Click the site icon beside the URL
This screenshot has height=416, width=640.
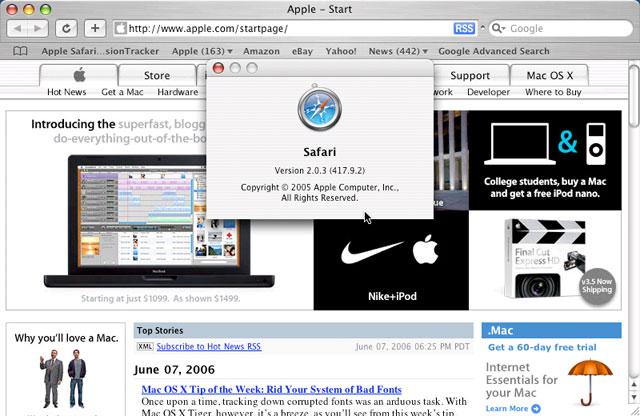tap(120, 29)
